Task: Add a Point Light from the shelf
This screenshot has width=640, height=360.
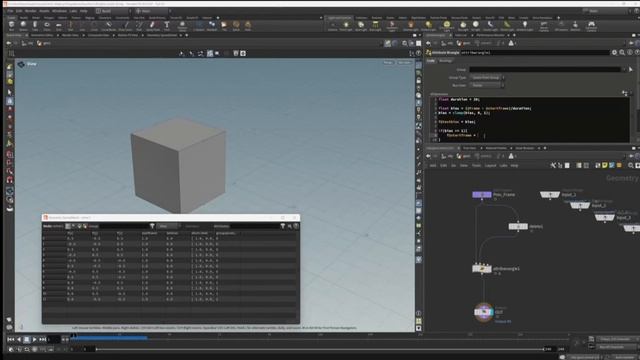Action: click(x=346, y=26)
